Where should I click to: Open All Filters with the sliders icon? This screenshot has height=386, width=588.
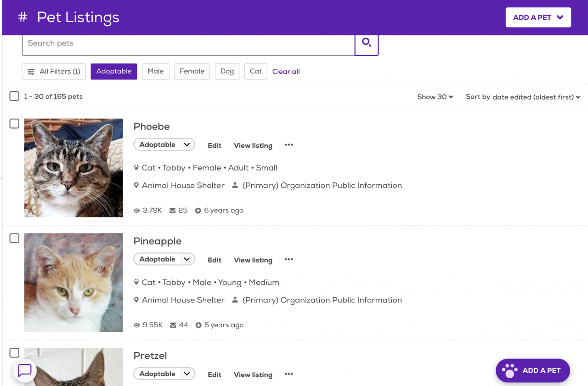tap(54, 72)
